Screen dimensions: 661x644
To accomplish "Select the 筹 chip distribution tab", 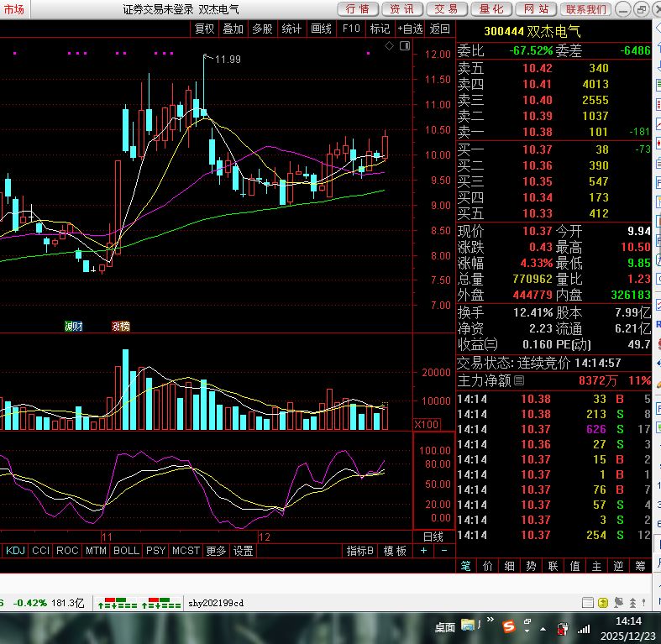I will point(640,566).
